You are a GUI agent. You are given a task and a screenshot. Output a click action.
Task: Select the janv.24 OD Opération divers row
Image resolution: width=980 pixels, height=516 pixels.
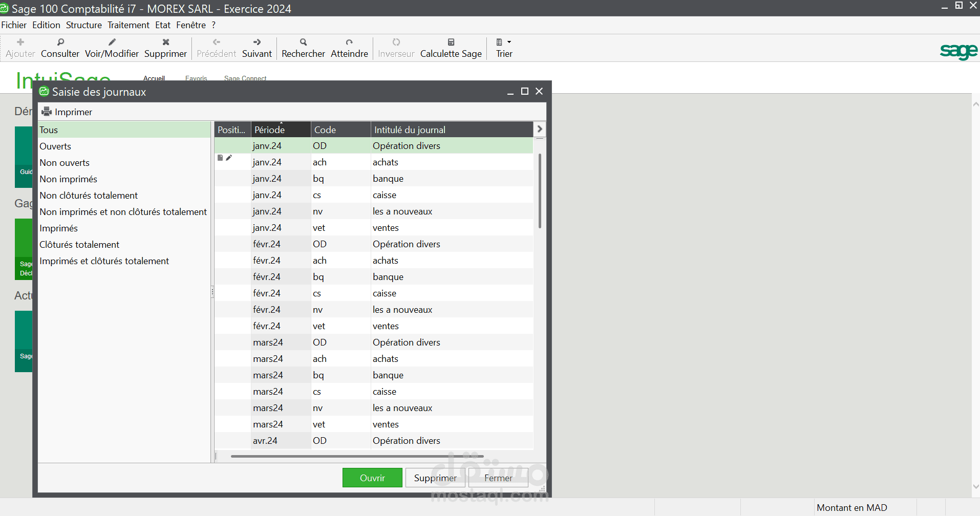(x=374, y=146)
